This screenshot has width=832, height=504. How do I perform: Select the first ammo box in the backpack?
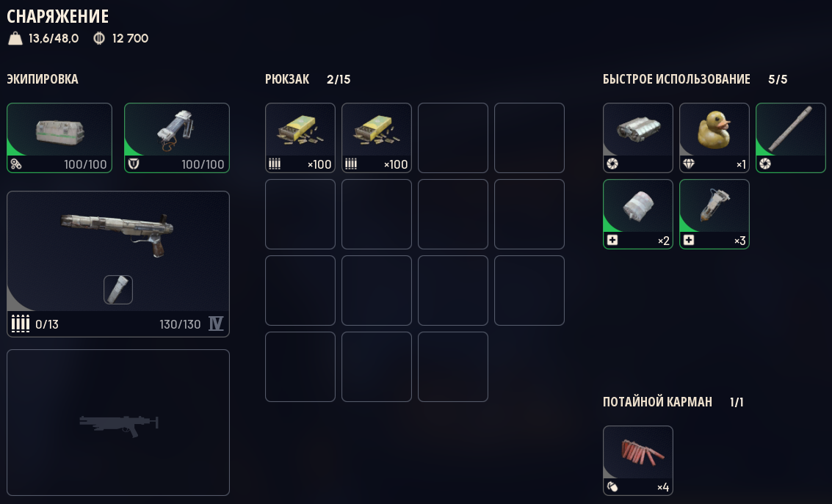[x=300, y=138]
